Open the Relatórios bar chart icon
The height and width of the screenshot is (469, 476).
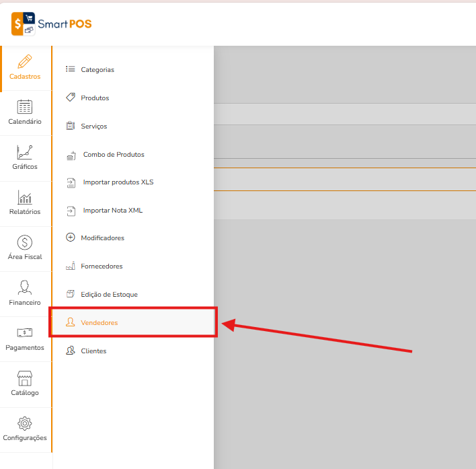pos(25,197)
